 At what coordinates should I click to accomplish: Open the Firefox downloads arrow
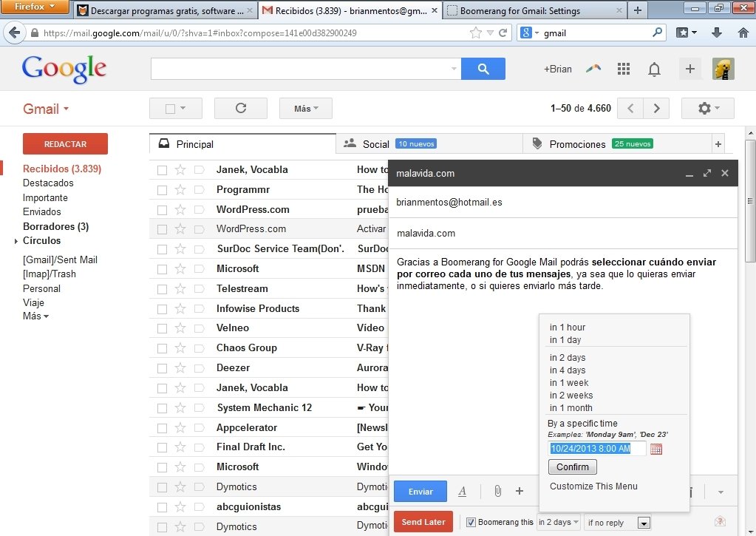717,33
